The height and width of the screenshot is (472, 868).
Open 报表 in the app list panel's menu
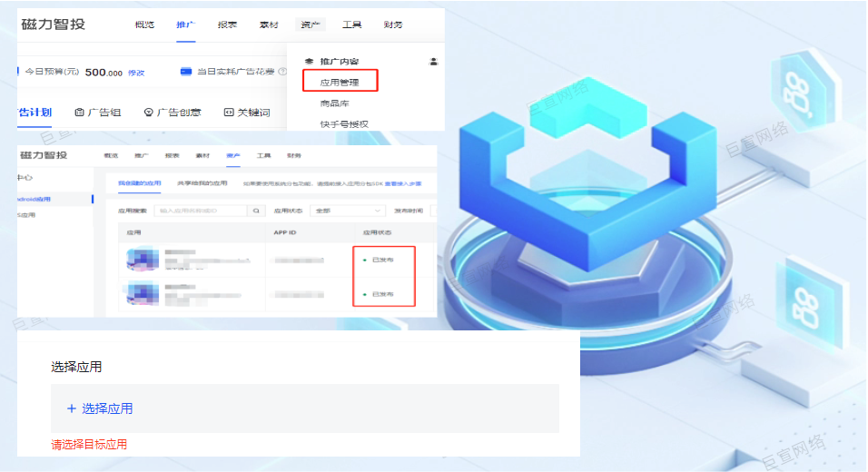pyautogui.click(x=173, y=155)
